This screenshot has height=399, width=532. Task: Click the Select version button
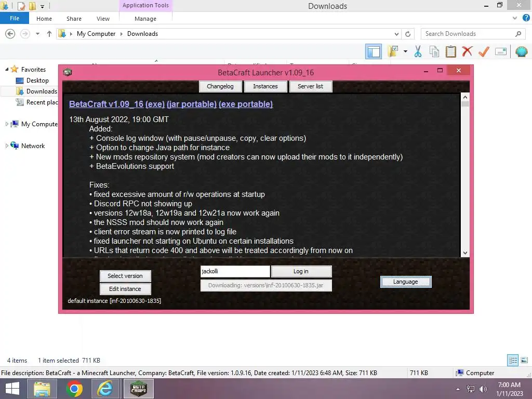pos(125,276)
